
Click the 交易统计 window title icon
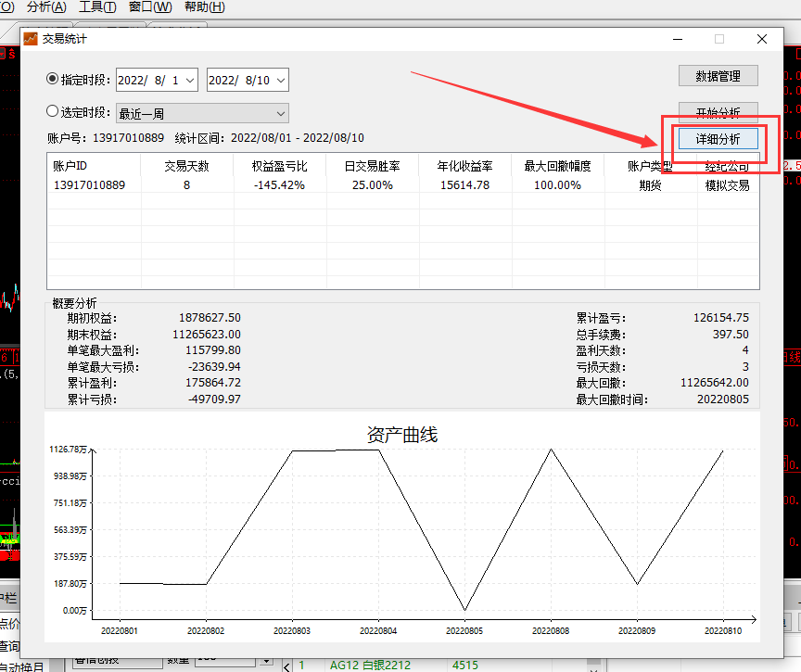point(31,39)
